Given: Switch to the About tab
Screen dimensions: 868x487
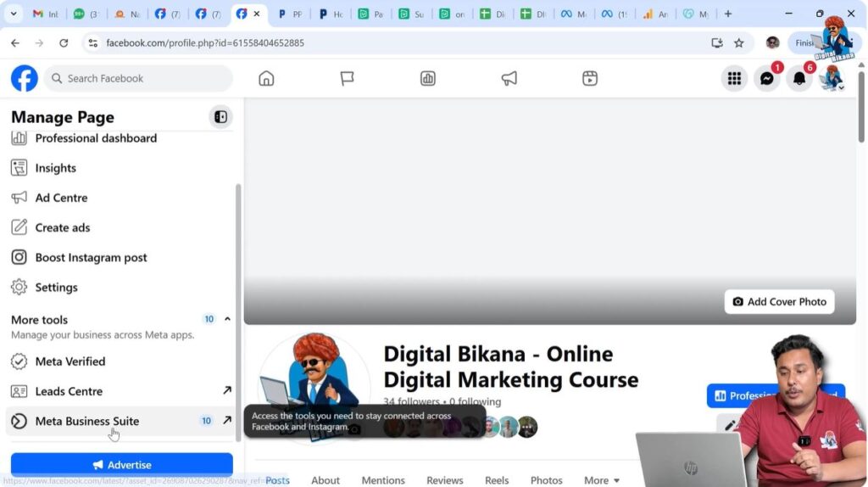Looking at the screenshot, I should (325, 480).
